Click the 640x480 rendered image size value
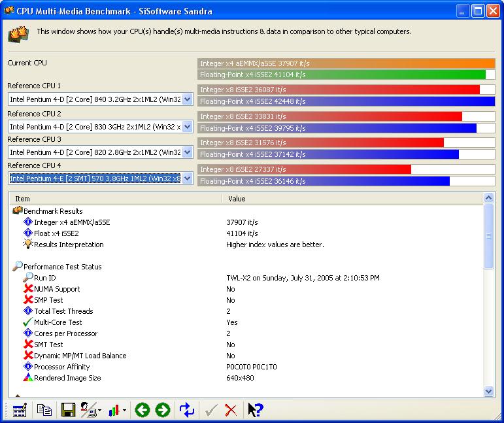 [240, 378]
